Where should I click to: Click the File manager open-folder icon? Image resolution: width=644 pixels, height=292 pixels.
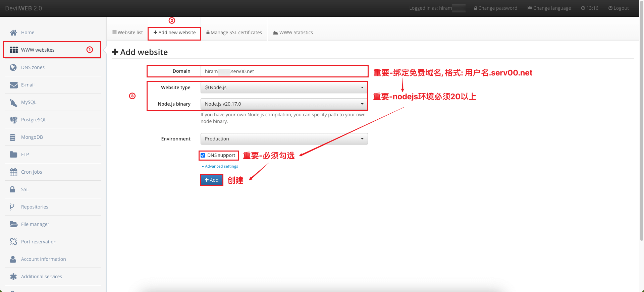14,224
